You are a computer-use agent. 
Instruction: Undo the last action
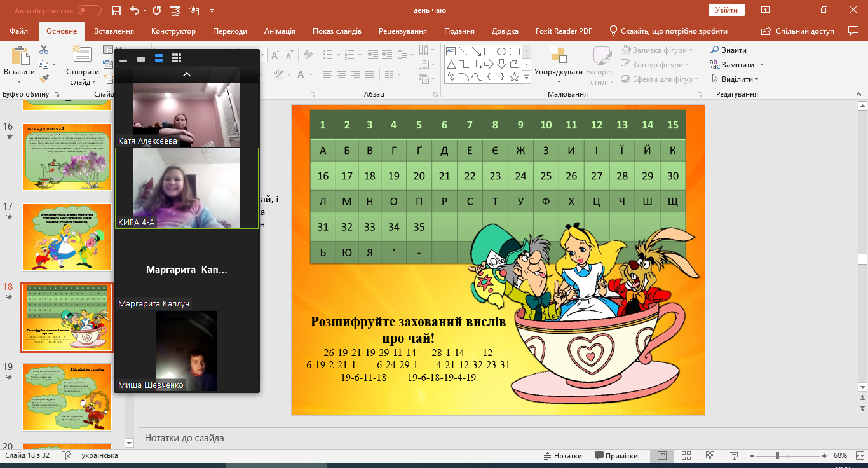[x=134, y=10]
